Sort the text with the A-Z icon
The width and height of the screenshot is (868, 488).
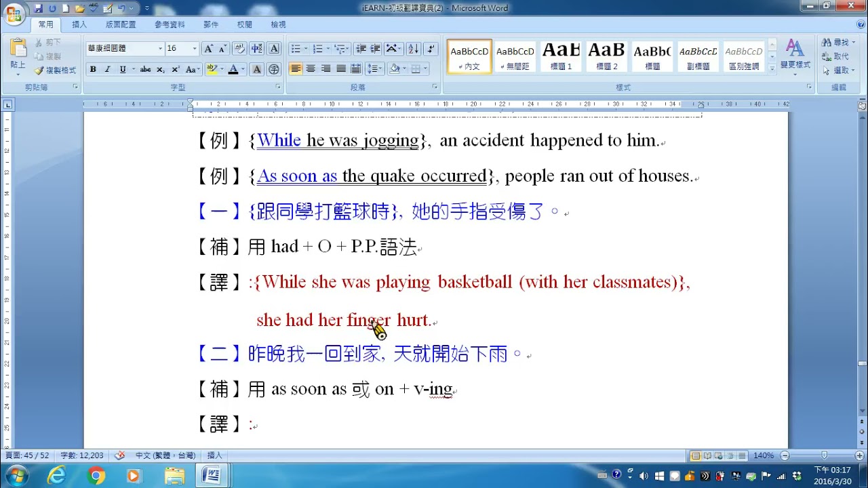click(x=413, y=49)
